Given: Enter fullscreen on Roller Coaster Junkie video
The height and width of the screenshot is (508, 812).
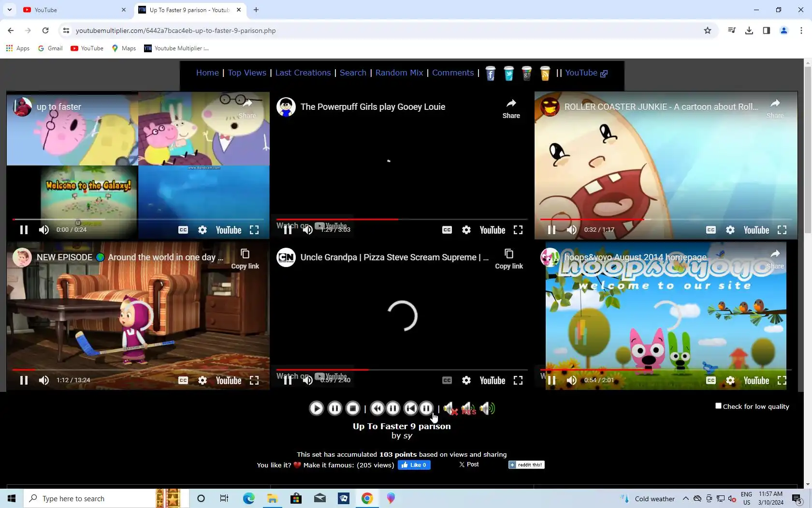Looking at the screenshot, I should pos(782,230).
